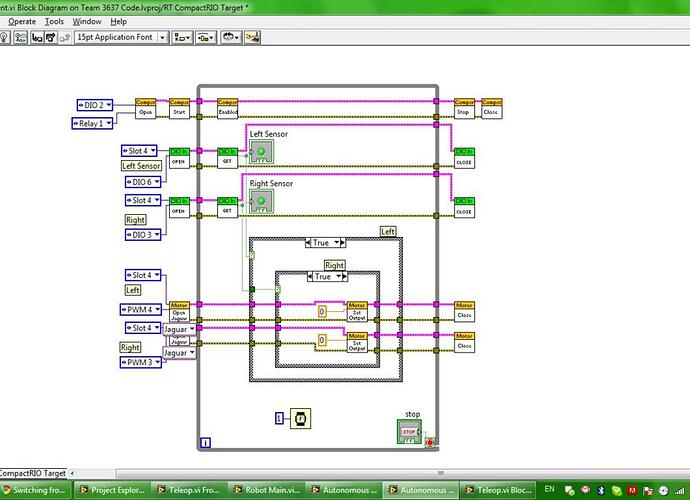This screenshot has height=500, width=690.
Task: Expand the PWM 3 enum constant
Action: click(x=141, y=362)
